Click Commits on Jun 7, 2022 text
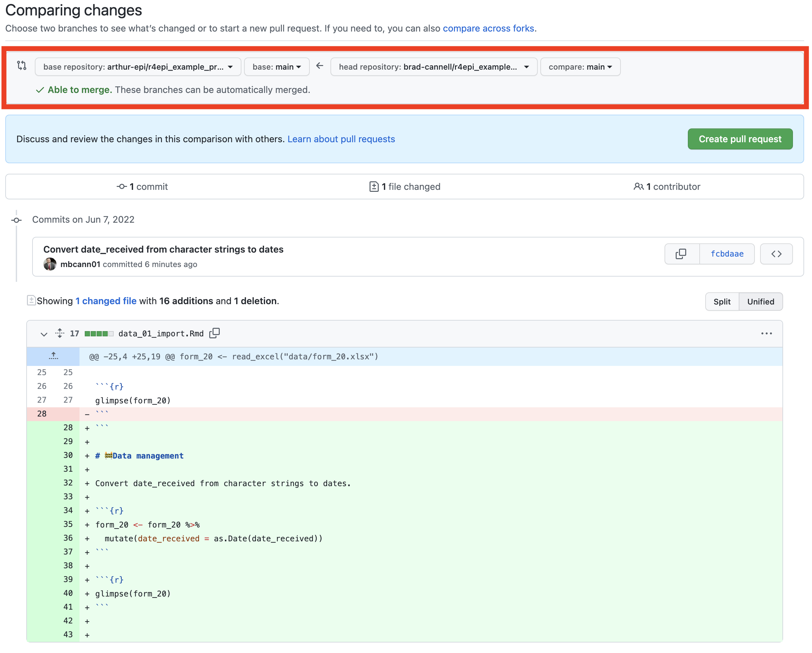This screenshot has width=812, height=653. tap(83, 219)
